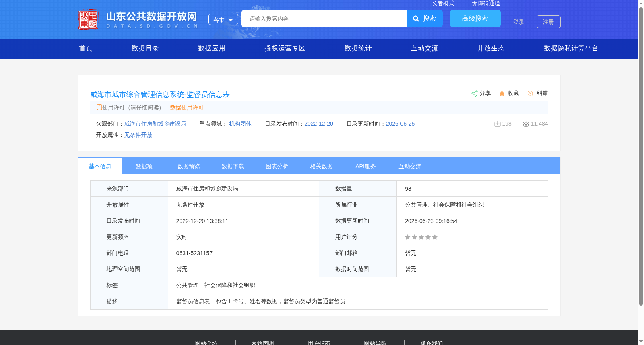Click the download count icon
The image size is (644, 345).
pos(497,124)
